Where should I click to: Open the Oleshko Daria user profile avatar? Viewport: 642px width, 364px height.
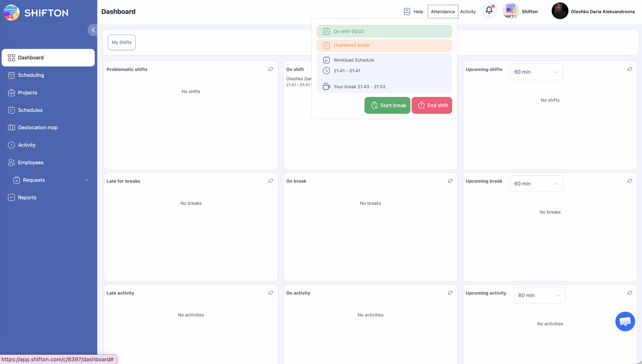(560, 11)
